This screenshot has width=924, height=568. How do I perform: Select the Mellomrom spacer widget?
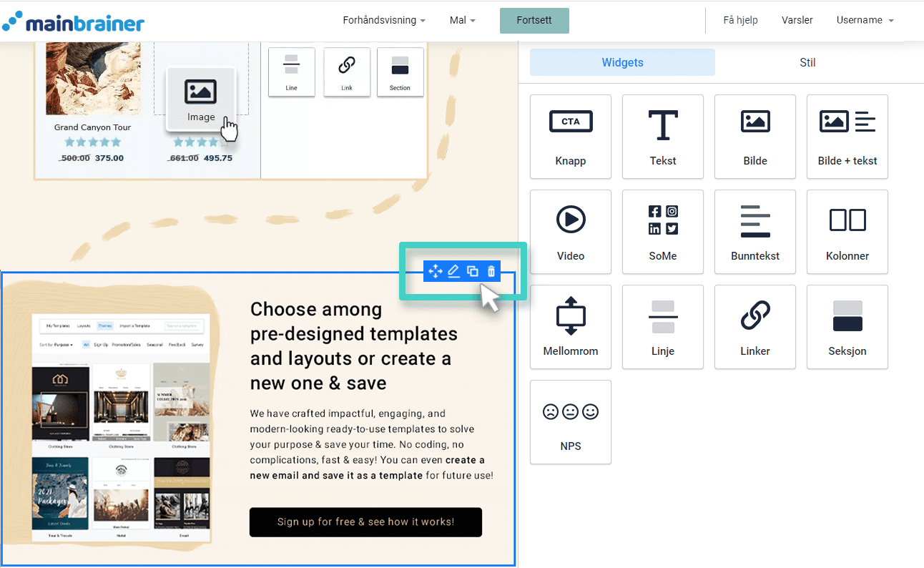pyautogui.click(x=570, y=327)
